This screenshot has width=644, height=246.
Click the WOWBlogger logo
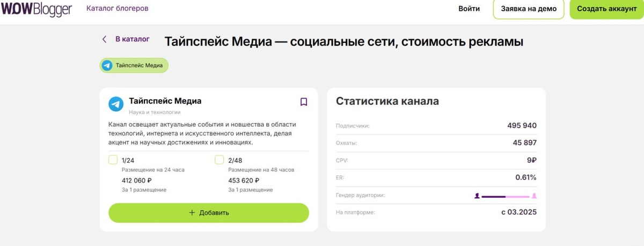coord(36,9)
